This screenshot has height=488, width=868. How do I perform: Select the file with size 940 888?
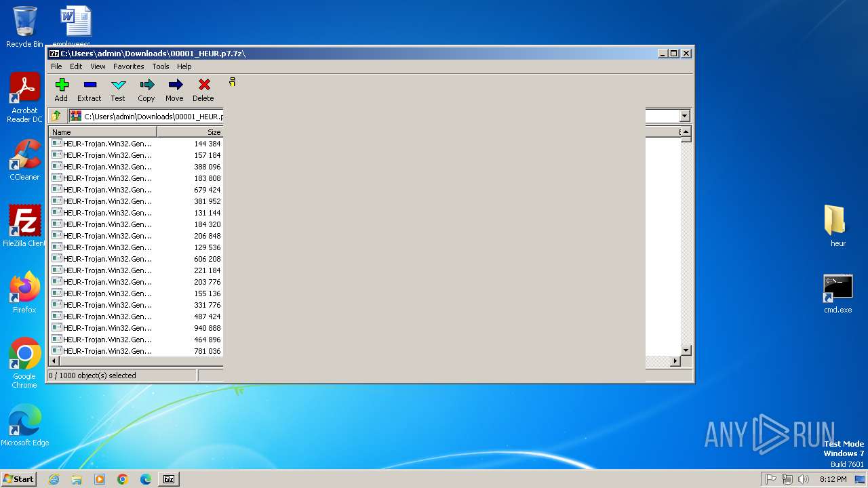coord(136,328)
